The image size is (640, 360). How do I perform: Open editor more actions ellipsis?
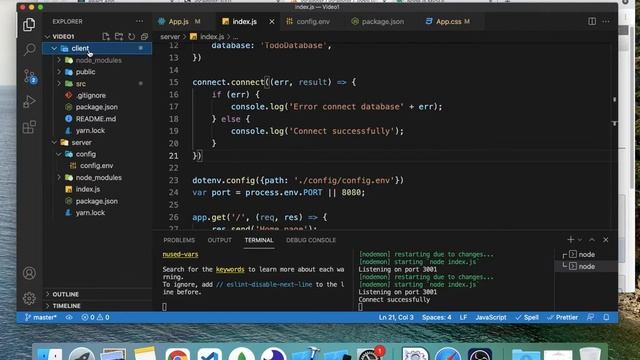[606, 21]
